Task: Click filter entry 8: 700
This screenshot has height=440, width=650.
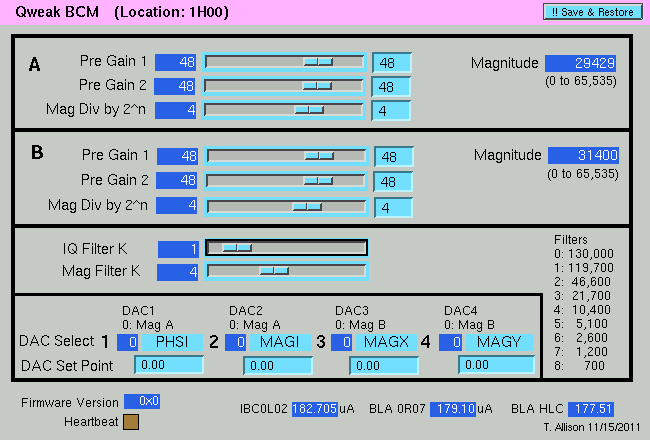Action: point(580,366)
